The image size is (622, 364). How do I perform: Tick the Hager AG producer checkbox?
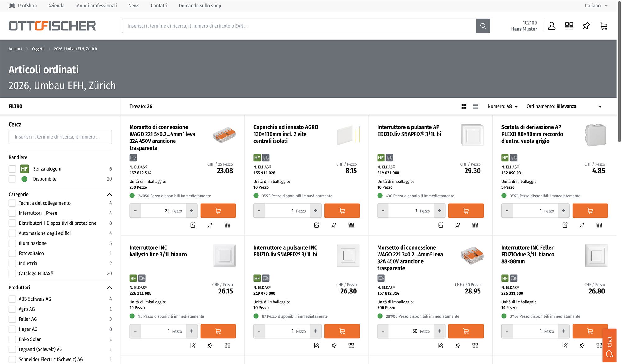[x=12, y=329]
